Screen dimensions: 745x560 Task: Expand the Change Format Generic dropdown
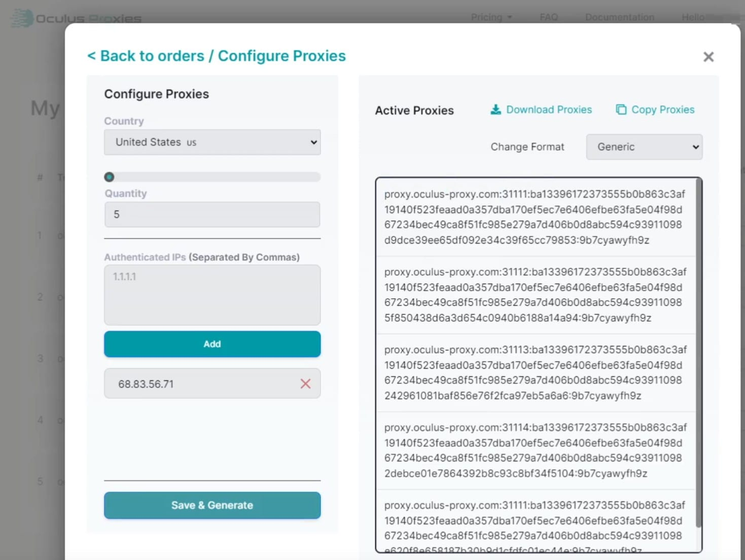click(x=644, y=147)
